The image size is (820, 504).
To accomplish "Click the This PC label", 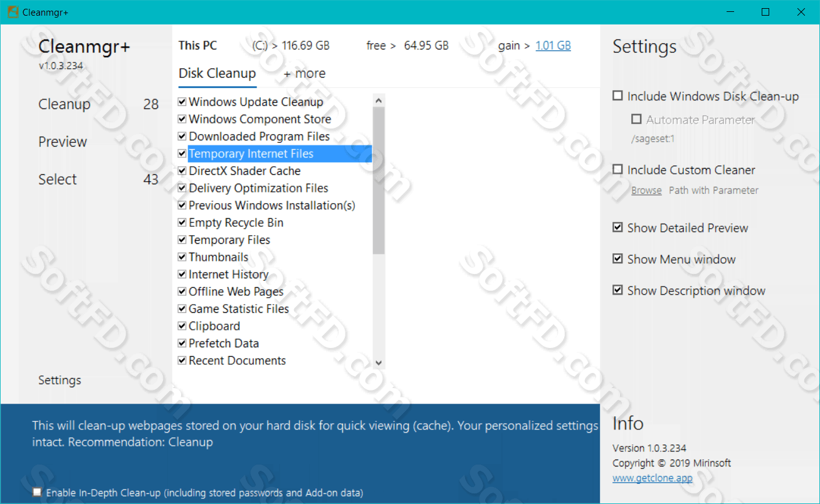I will tap(197, 45).
